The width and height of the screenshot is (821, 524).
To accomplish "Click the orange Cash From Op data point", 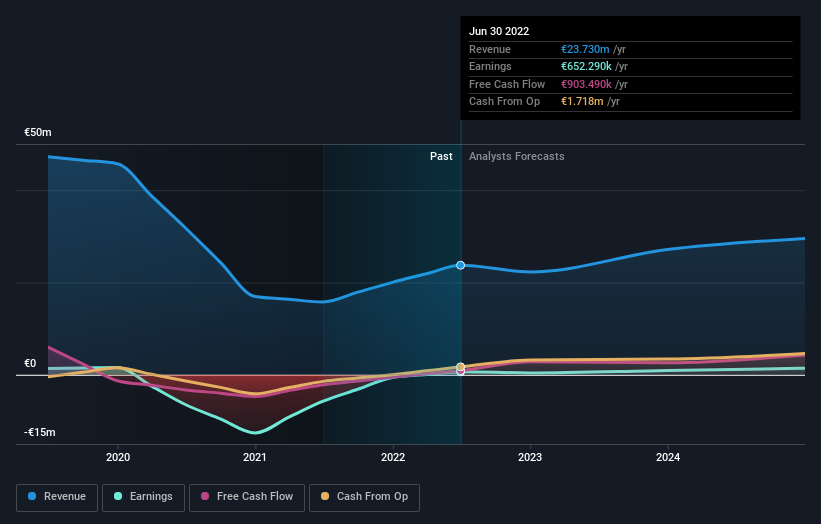I will coord(460,366).
